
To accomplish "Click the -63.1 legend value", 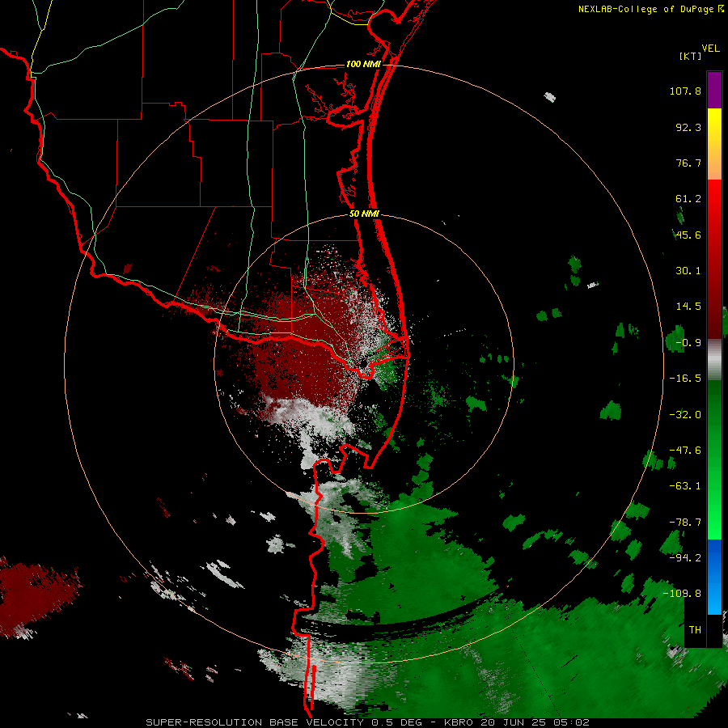I will click(685, 486).
